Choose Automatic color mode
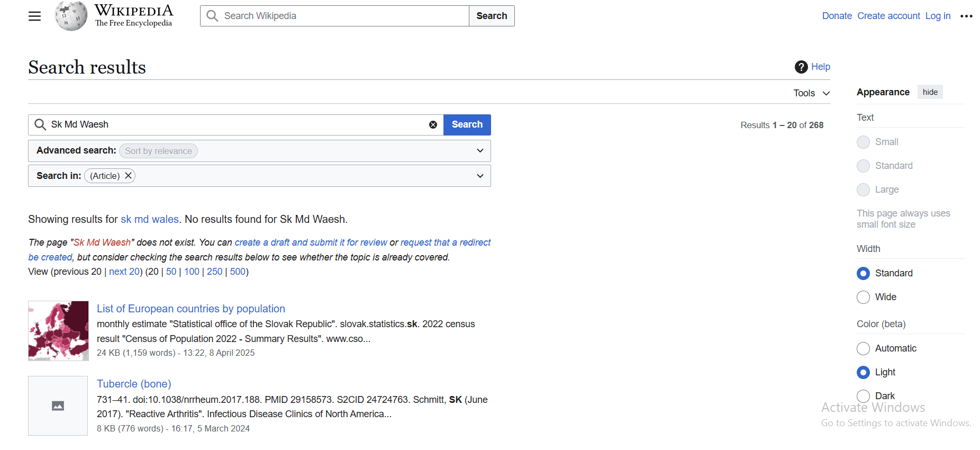The height and width of the screenshot is (450, 980). (x=863, y=348)
